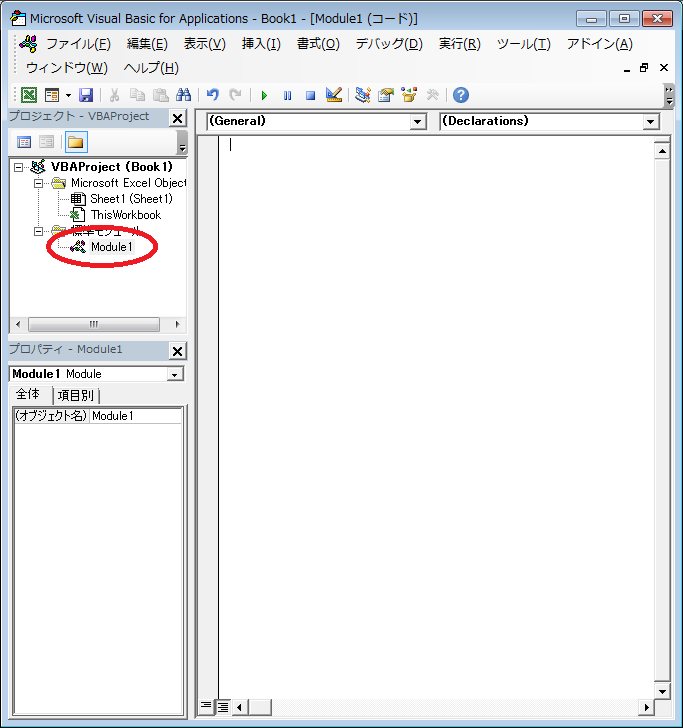Click the project tree horizontal scrollbar thumb
The image size is (683, 728).
94,324
